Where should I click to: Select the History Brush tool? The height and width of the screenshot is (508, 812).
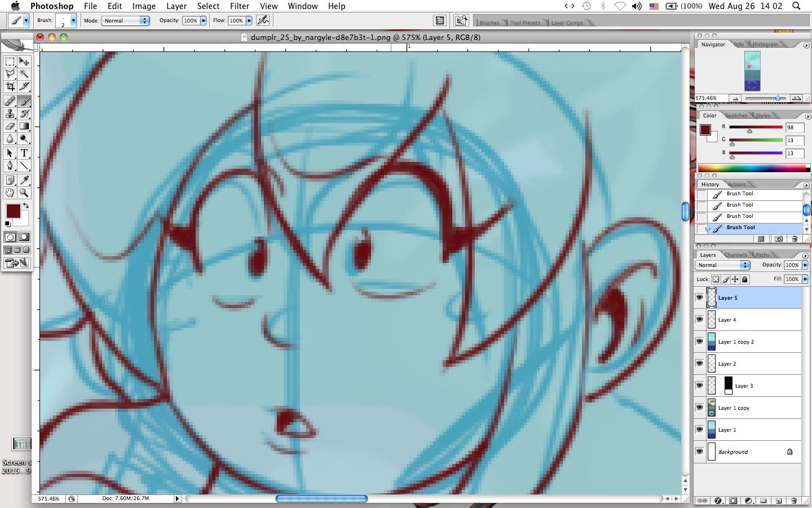[24, 113]
